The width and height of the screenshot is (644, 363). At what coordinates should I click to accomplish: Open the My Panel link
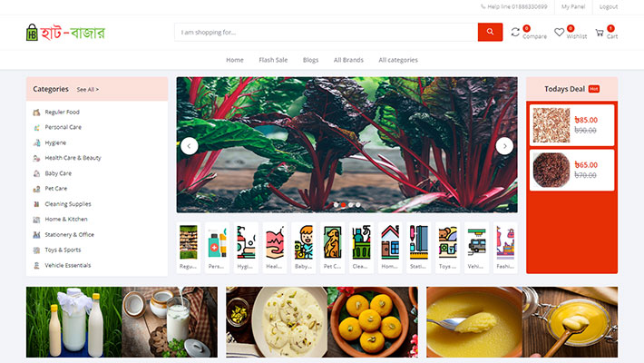pos(573,6)
